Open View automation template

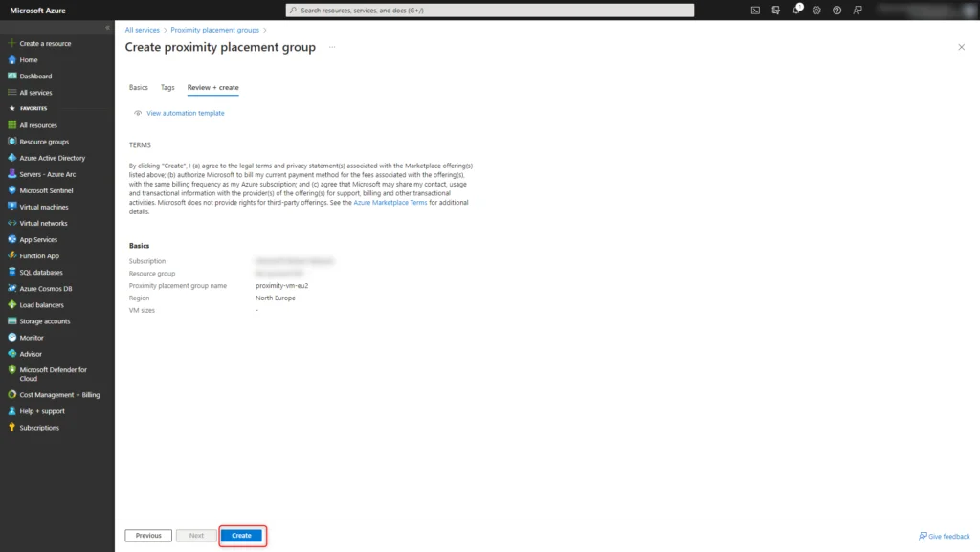[x=185, y=113]
